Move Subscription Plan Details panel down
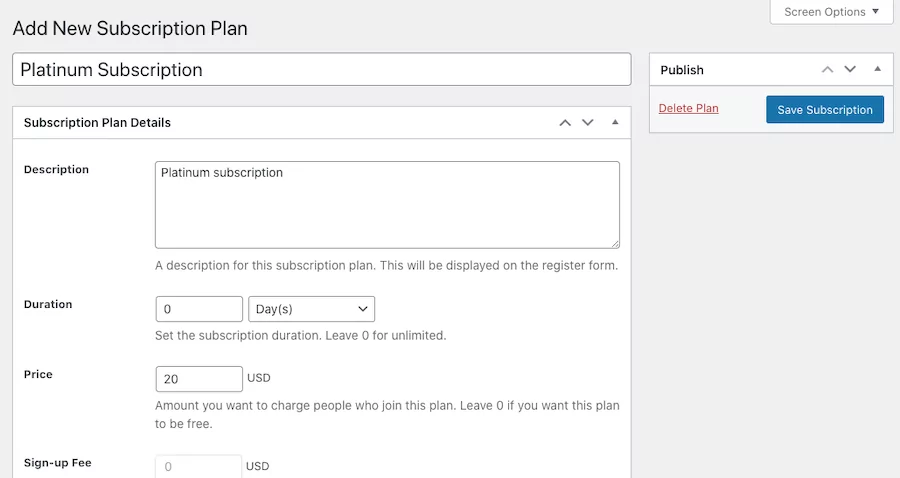 pyautogui.click(x=588, y=123)
